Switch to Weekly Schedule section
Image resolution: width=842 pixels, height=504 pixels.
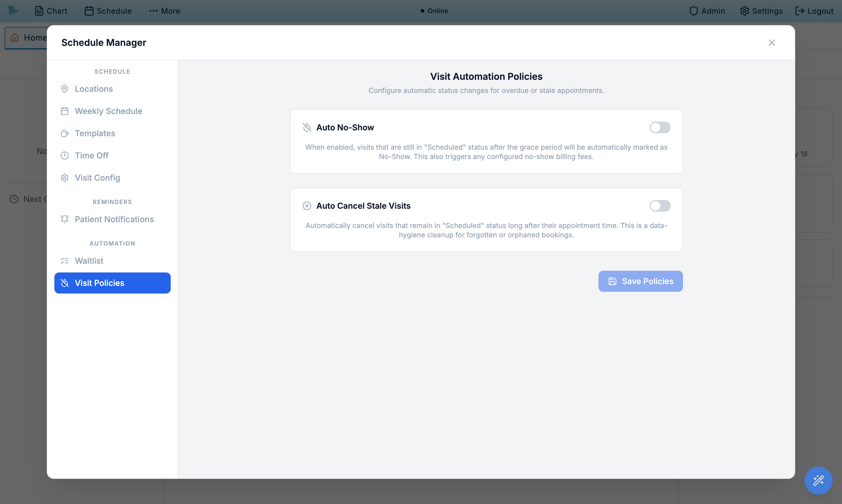tap(113, 111)
